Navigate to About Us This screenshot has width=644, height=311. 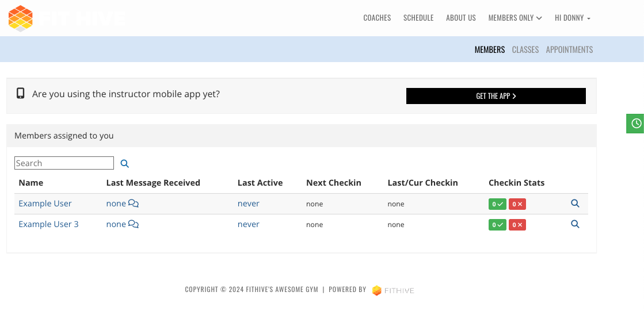tap(461, 18)
